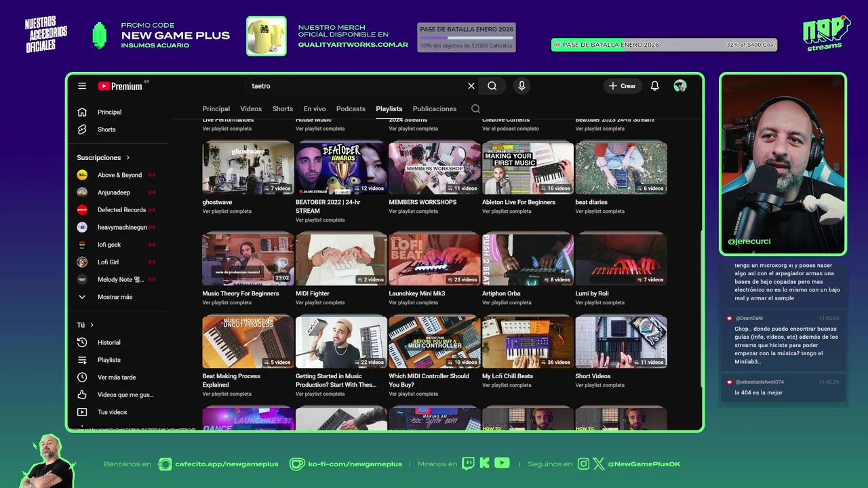Click Ver playlist completa under ghostwave
This screenshot has width=868, height=488.
pyautogui.click(x=226, y=211)
